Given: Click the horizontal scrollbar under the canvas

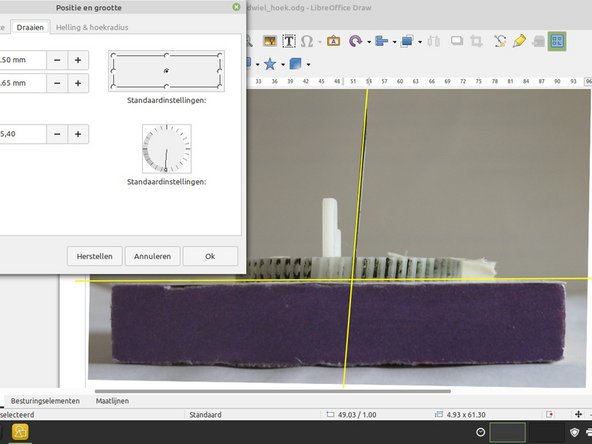Looking at the screenshot, I should 273,391.
